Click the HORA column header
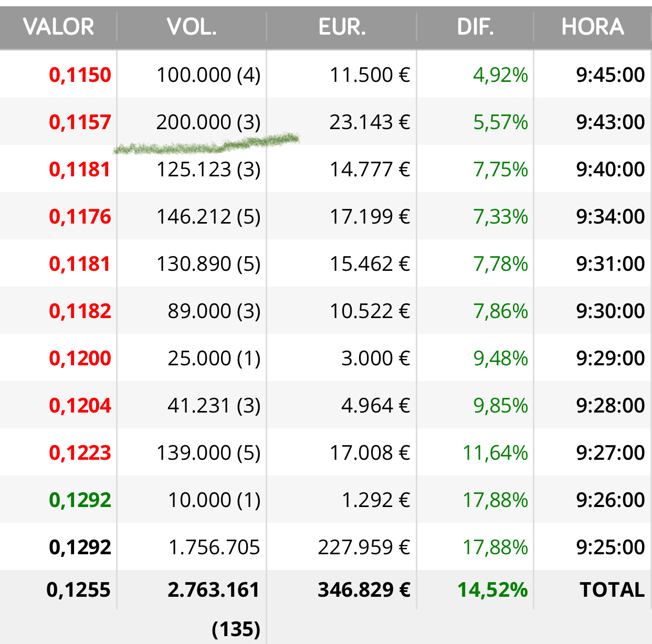This screenshot has width=652, height=644. click(x=593, y=27)
